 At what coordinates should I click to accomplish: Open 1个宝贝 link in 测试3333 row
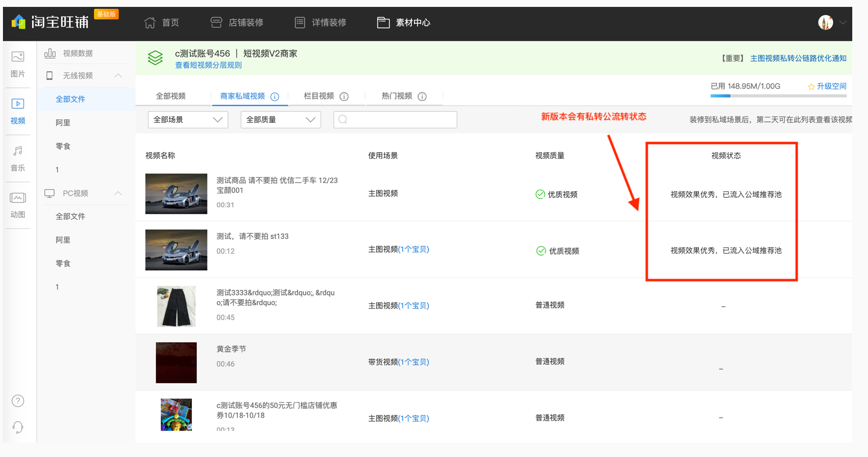point(413,306)
